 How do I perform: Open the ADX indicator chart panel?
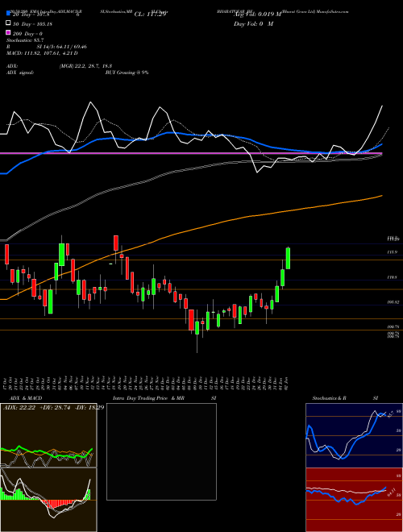point(48,435)
